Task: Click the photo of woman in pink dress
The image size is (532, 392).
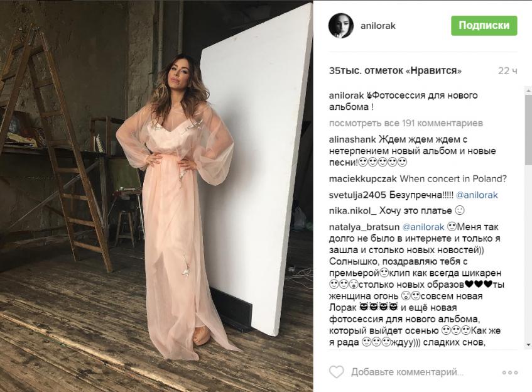Action: click(x=156, y=196)
